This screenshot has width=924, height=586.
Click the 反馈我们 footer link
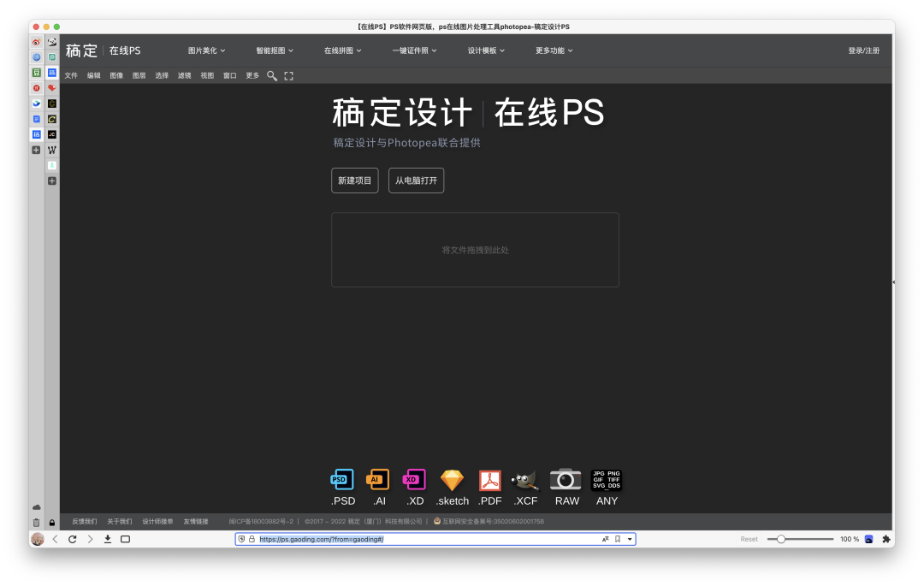(84, 521)
